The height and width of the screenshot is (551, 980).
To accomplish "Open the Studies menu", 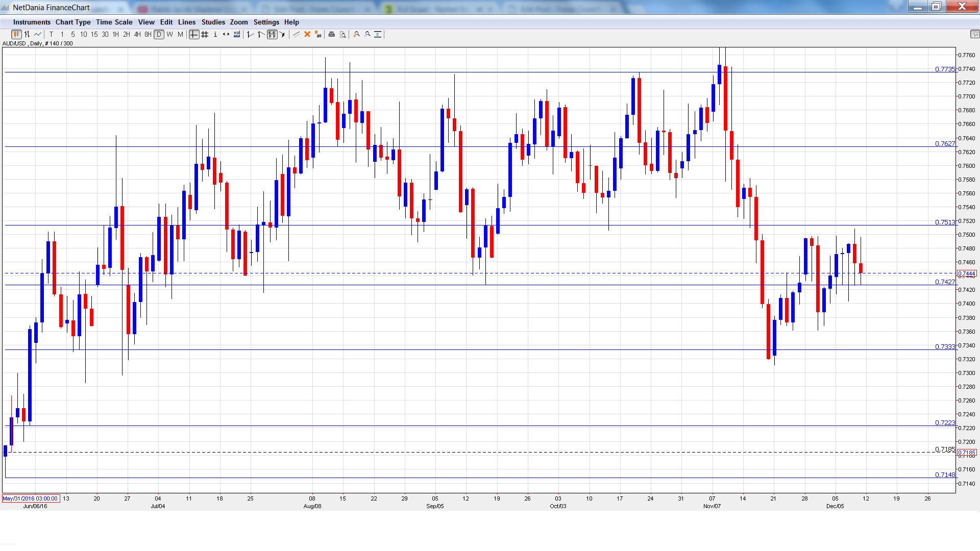I will [x=213, y=22].
